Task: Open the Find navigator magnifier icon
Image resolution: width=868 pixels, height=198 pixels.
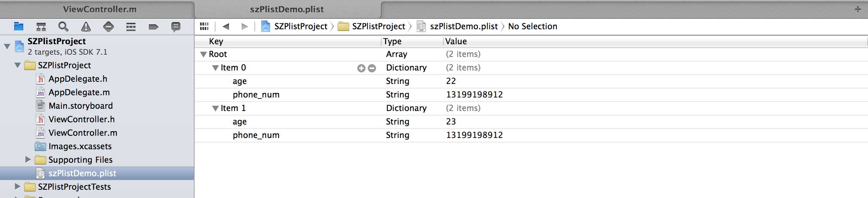Action: coord(63,27)
